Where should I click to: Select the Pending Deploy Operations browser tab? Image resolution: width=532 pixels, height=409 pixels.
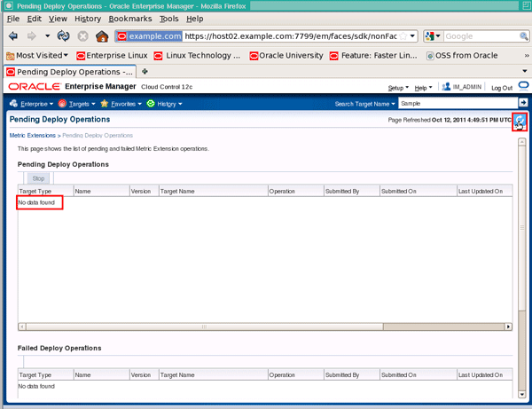[x=70, y=72]
